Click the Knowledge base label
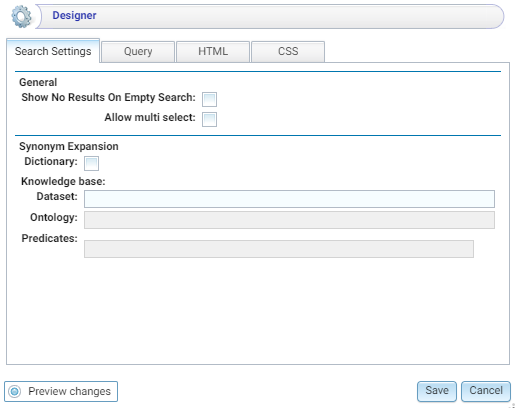Image resolution: width=516 pixels, height=408 pixels. 63,181
